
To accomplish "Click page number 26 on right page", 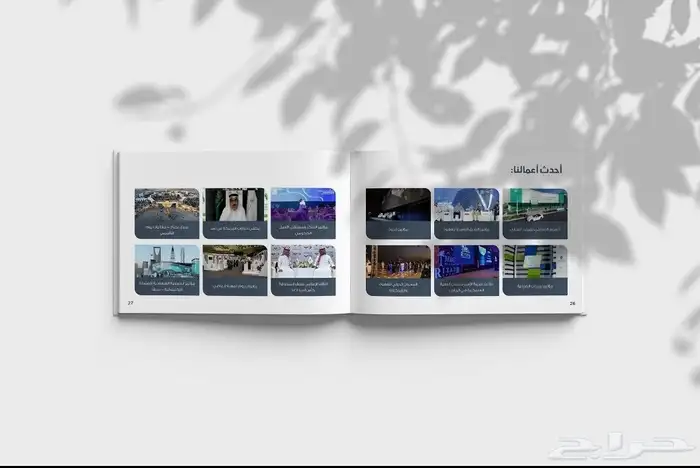I will [x=572, y=302].
